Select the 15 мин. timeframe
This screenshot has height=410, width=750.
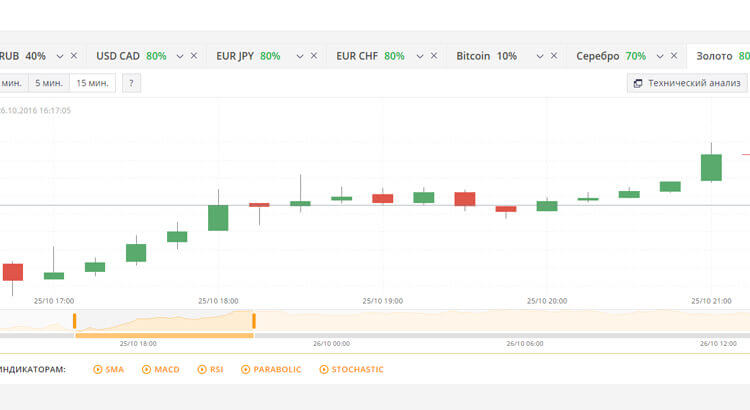tap(93, 83)
